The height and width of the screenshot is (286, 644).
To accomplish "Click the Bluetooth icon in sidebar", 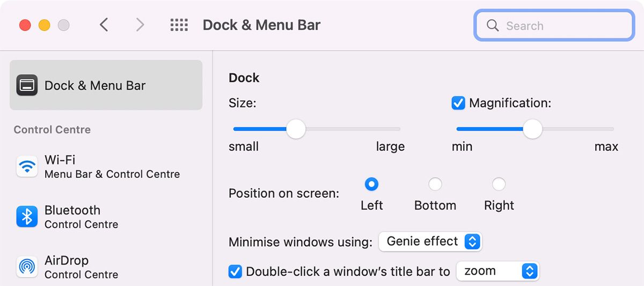I will tap(27, 217).
